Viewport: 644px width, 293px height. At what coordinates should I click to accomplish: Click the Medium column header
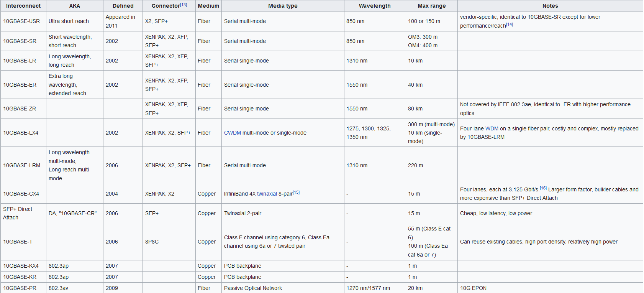point(208,6)
